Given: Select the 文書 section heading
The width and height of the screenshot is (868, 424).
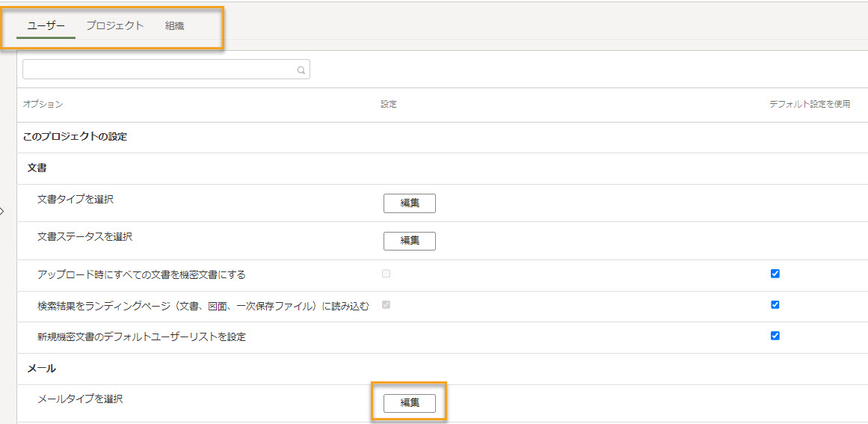Looking at the screenshot, I should [x=37, y=168].
